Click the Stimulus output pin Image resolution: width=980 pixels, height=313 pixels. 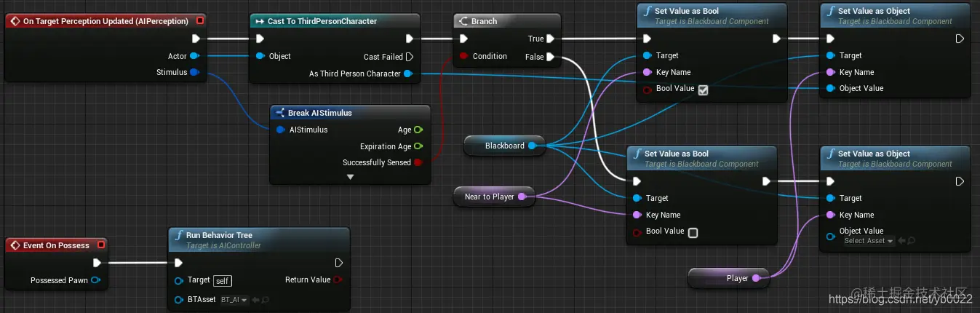point(194,72)
